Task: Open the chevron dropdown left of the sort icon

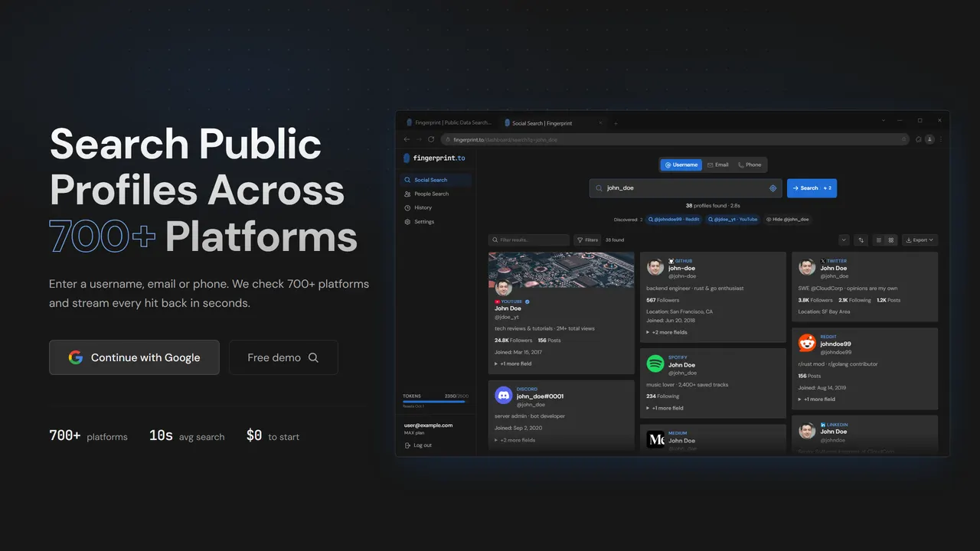Action: 844,240
